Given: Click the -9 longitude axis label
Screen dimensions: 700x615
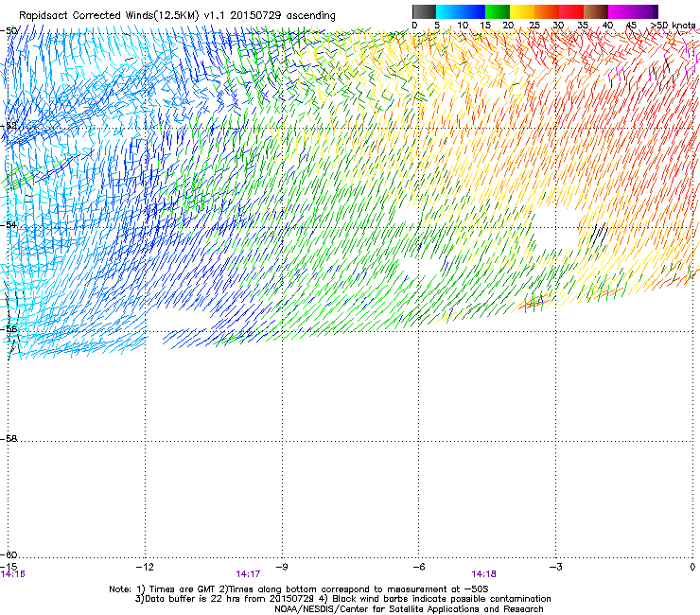Looking at the screenshot, I should click(282, 567).
